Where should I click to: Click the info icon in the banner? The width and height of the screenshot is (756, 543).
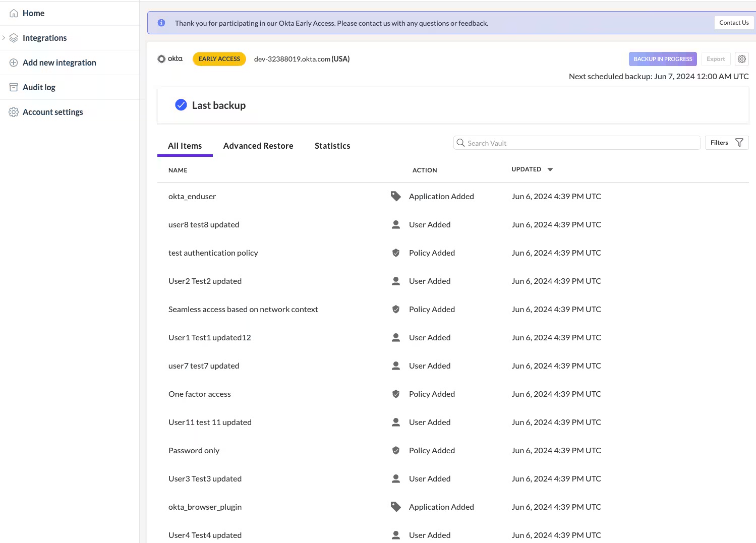161,23
